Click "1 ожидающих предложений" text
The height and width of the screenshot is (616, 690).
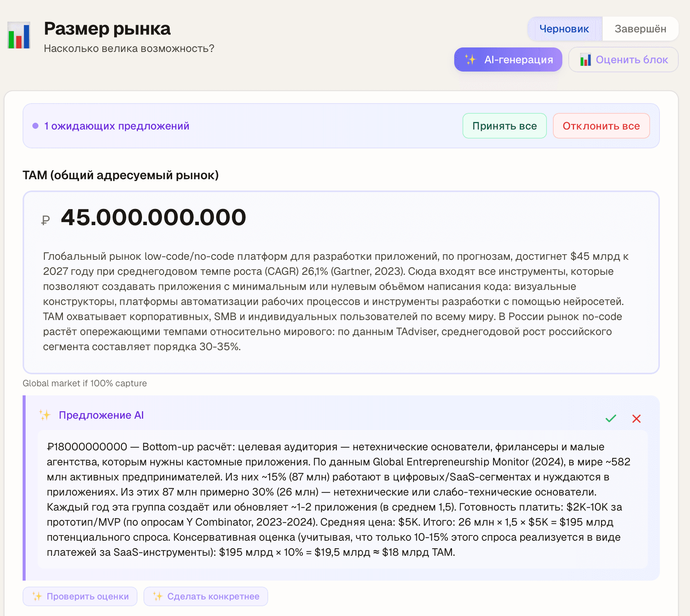[116, 126]
